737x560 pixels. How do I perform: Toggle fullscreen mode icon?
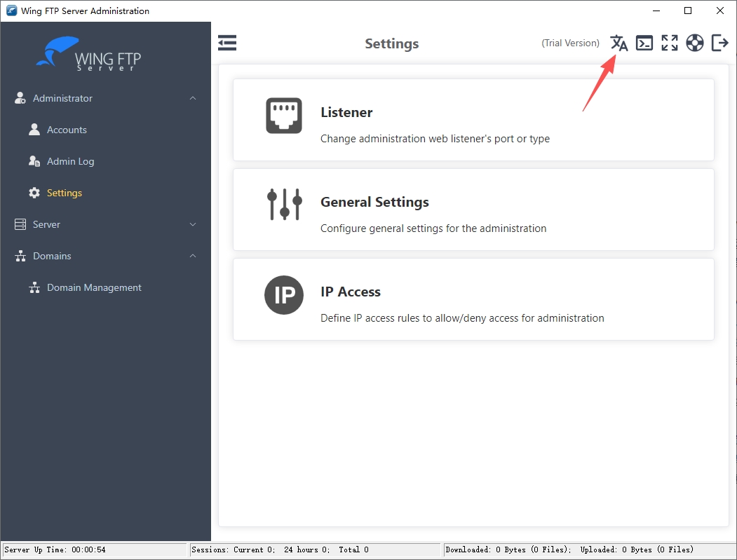(x=669, y=43)
